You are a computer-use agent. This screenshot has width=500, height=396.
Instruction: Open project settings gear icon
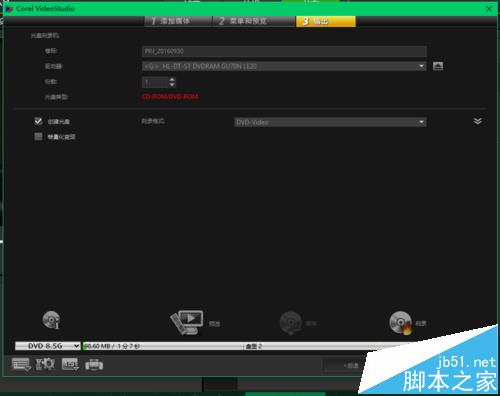pos(45,364)
